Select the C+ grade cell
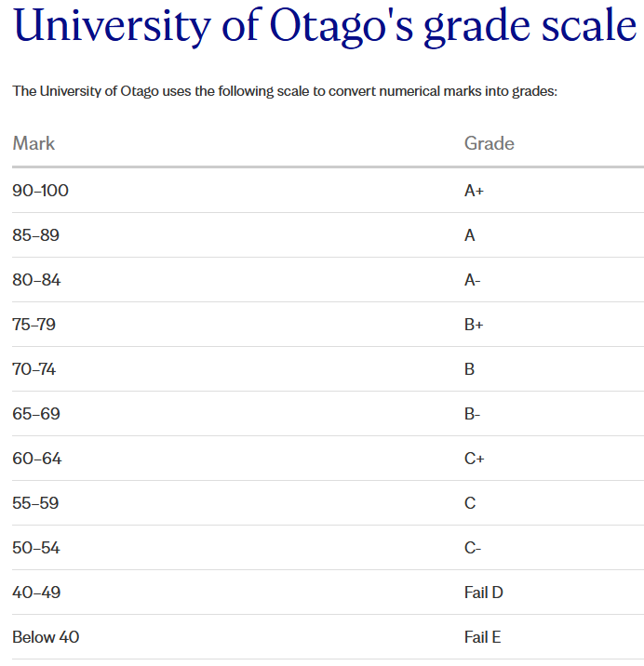Viewport: 644px width, 666px height. pyautogui.click(x=474, y=459)
